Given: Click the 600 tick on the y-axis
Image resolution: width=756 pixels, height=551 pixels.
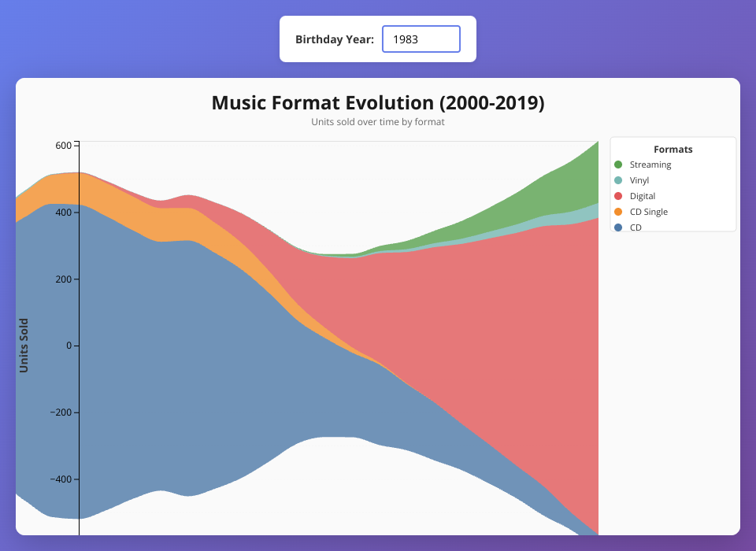Looking at the screenshot, I should pyautogui.click(x=63, y=145).
